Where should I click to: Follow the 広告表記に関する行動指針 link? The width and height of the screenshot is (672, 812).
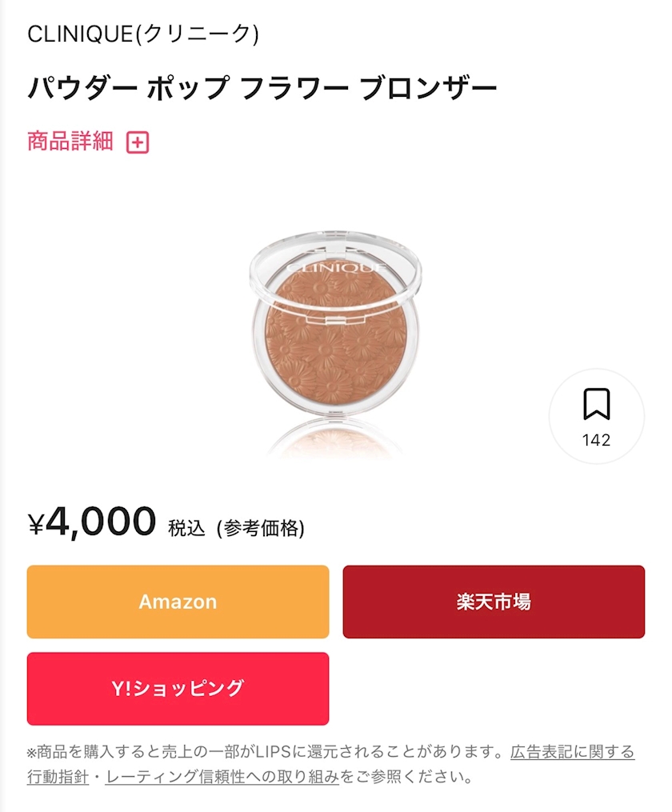572,752
